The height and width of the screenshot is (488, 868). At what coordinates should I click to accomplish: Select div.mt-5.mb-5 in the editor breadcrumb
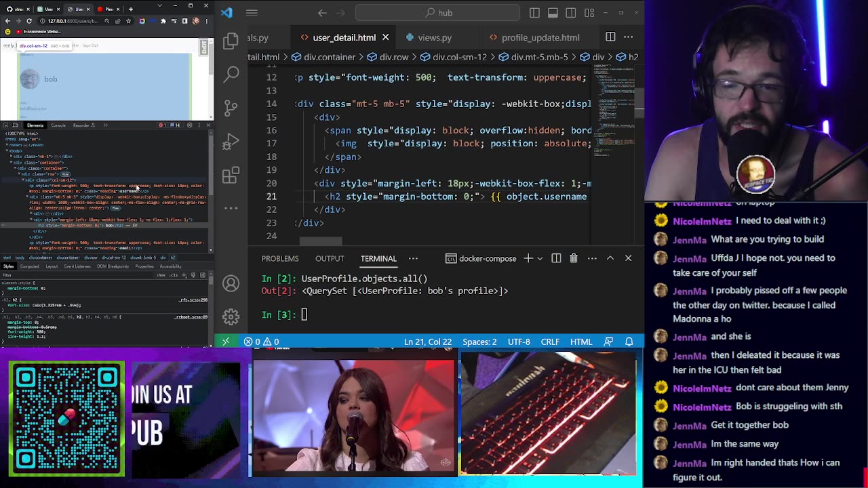532,57
